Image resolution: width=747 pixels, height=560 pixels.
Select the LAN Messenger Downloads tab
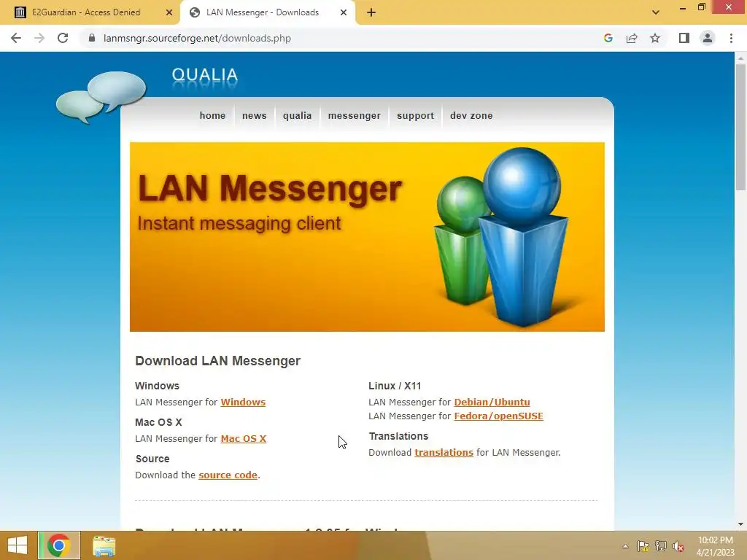(x=268, y=13)
